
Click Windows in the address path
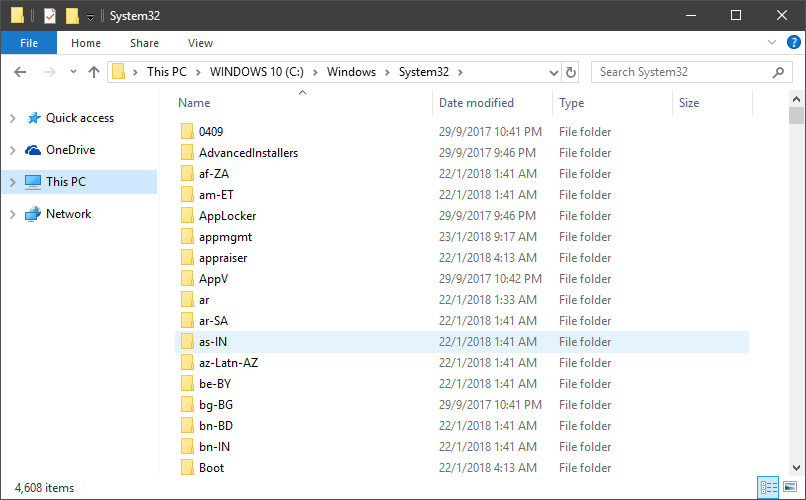pos(352,72)
